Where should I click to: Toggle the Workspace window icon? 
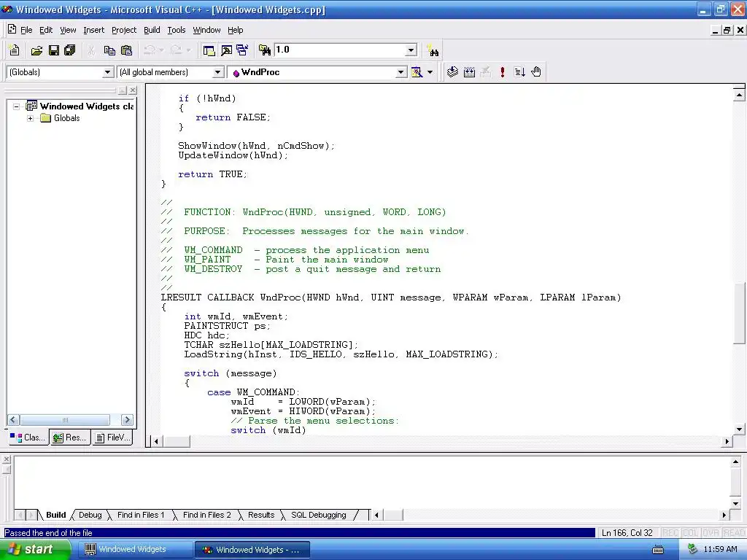[209, 50]
